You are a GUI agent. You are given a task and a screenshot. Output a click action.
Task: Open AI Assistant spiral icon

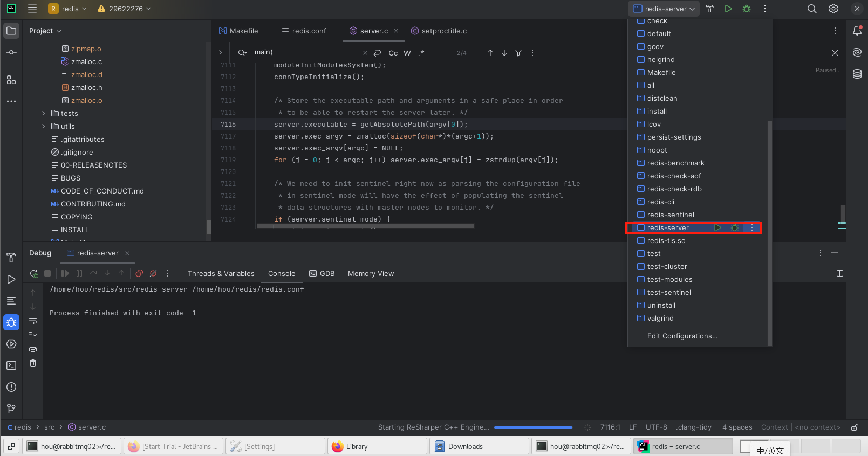857,52
